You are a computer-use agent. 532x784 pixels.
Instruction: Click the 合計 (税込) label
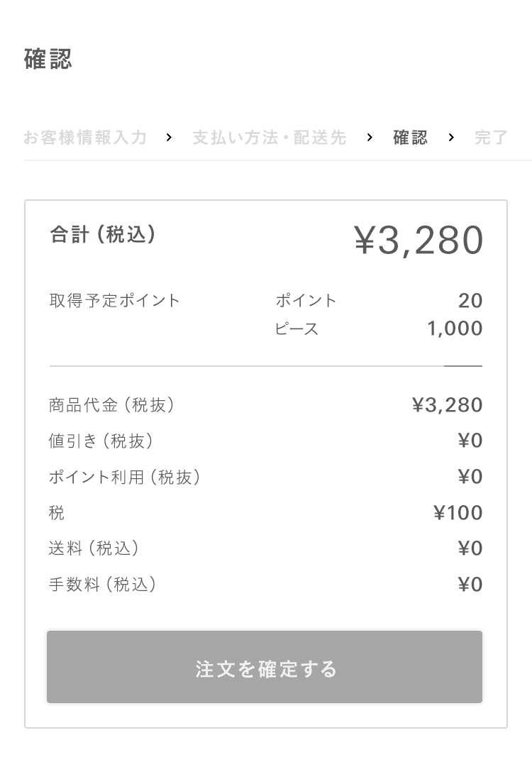103,234
